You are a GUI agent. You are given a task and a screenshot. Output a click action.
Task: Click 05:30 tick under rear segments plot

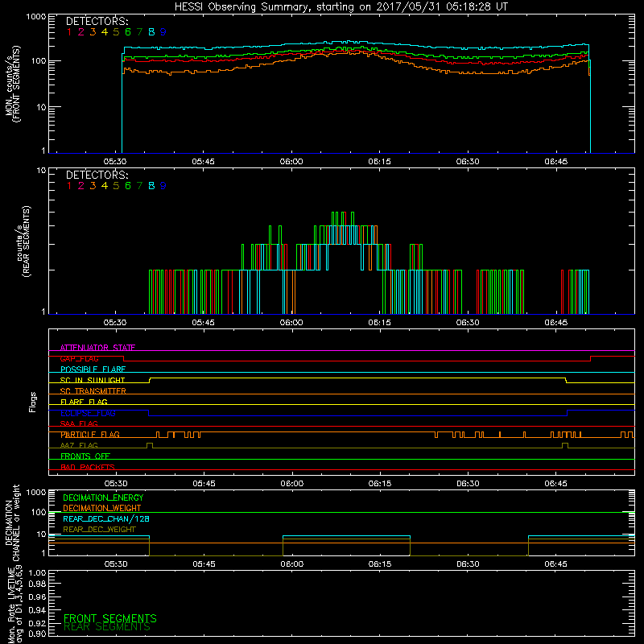115,323
